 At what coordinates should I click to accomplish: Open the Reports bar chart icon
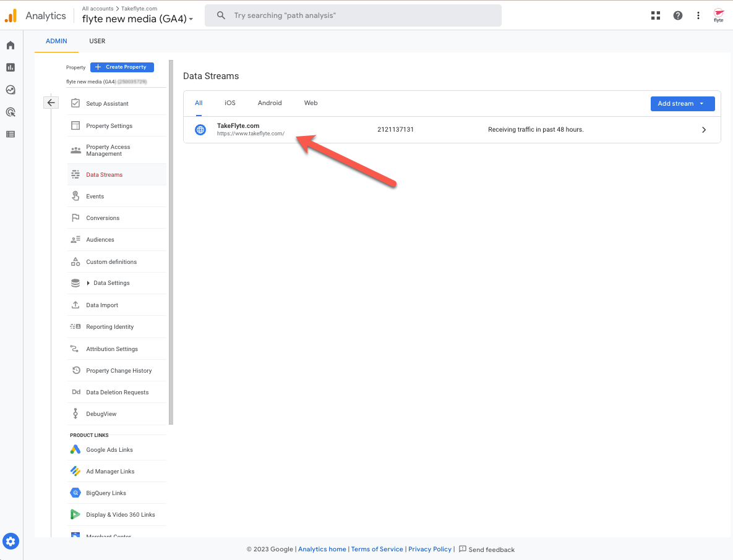[11, 67]
